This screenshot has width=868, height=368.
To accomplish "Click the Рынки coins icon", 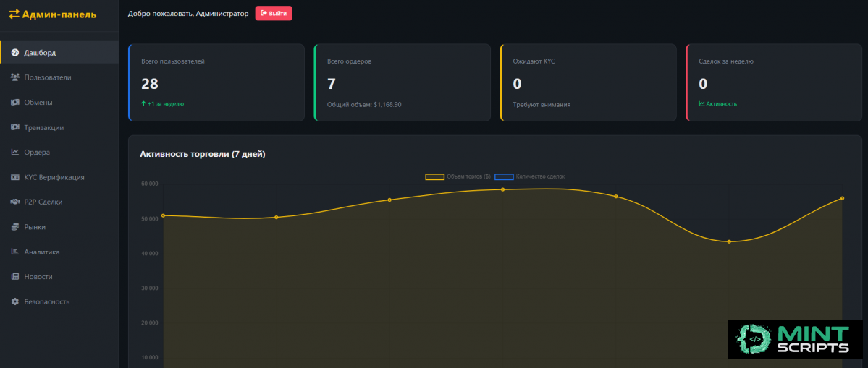I will (15, 227).
